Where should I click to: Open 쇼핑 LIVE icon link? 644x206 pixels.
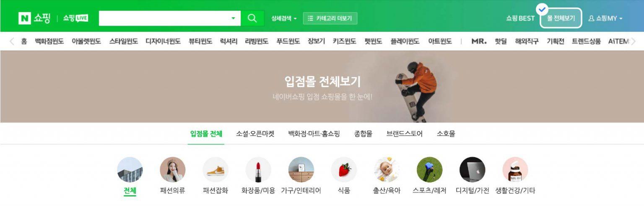75,18
